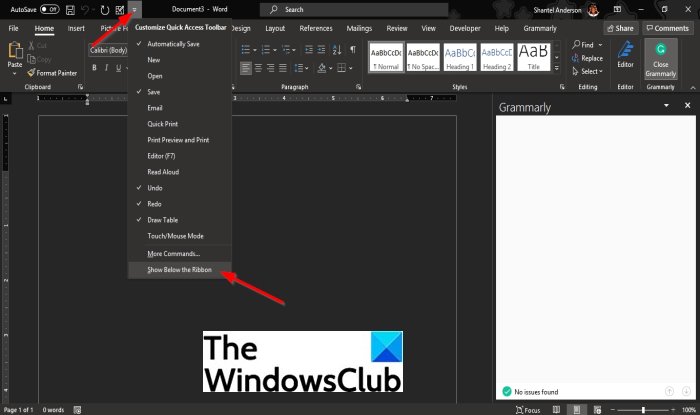Click the Undo arrow in the title bar

[85, 9]
